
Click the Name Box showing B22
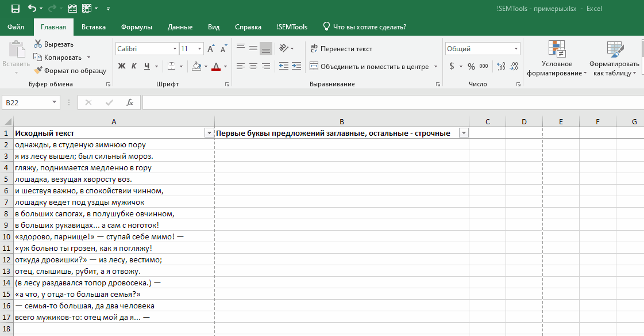(x=26, y=102)
